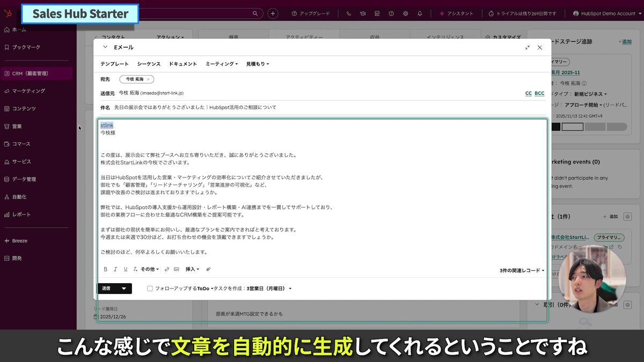644x362 pixels.
Task: Expand the 挿入 dropdown in the toolbar
Action: tap(192, 269)
